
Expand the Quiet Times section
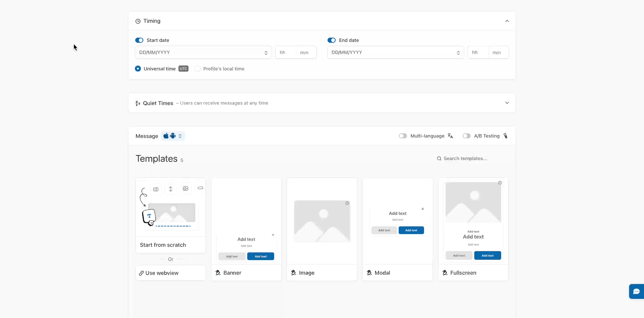tap(507, 103)
